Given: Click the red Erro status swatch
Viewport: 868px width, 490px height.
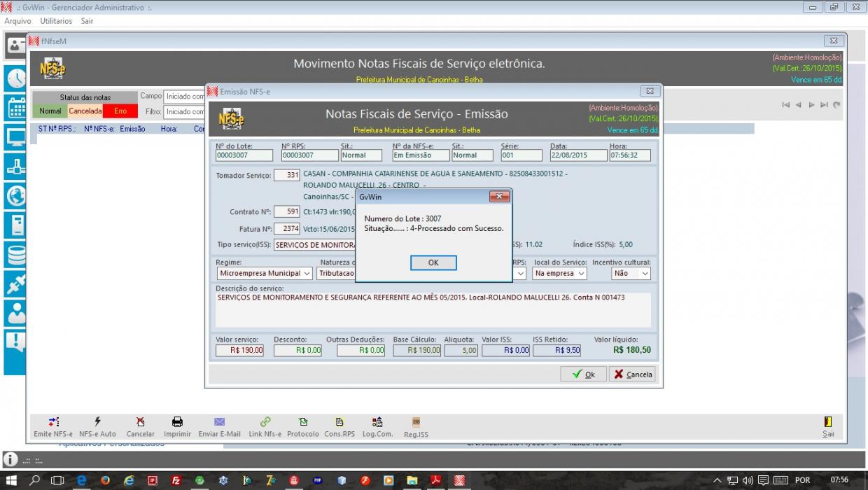Looking at the screenshot, I should [120, 111].
